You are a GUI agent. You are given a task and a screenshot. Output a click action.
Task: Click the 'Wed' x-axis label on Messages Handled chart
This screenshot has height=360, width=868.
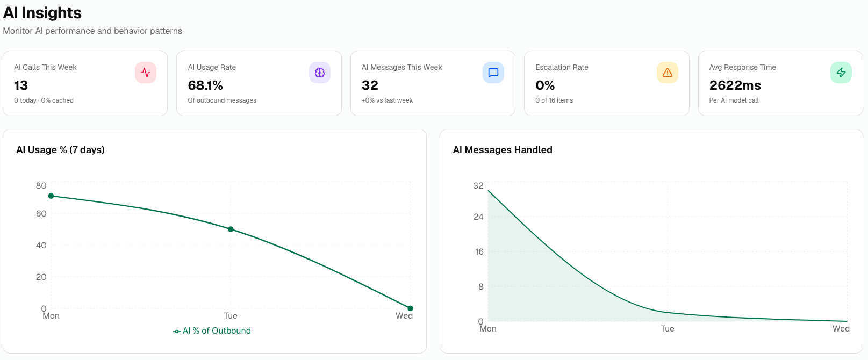(x=841, y=329)
